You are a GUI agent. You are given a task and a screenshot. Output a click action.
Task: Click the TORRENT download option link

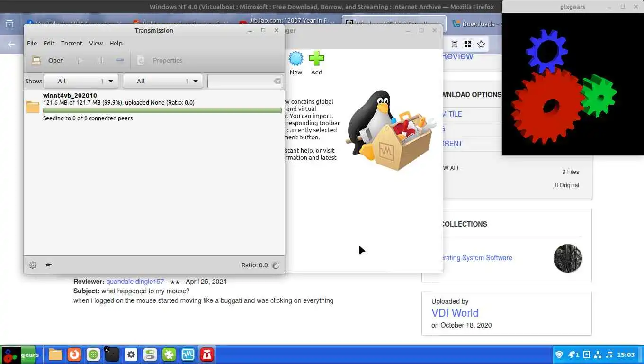[452, 144]
